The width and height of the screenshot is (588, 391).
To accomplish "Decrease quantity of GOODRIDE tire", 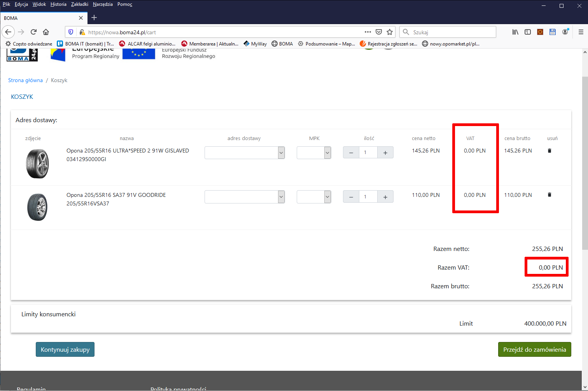I will pos(351,197).
